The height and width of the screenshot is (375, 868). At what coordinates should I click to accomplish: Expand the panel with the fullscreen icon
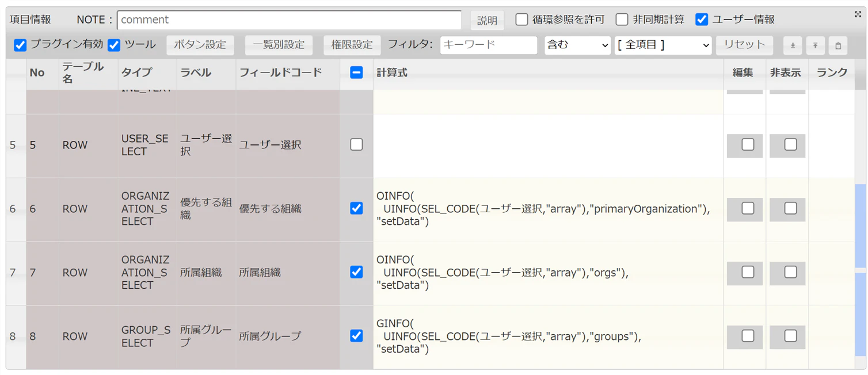click(858, 14)
